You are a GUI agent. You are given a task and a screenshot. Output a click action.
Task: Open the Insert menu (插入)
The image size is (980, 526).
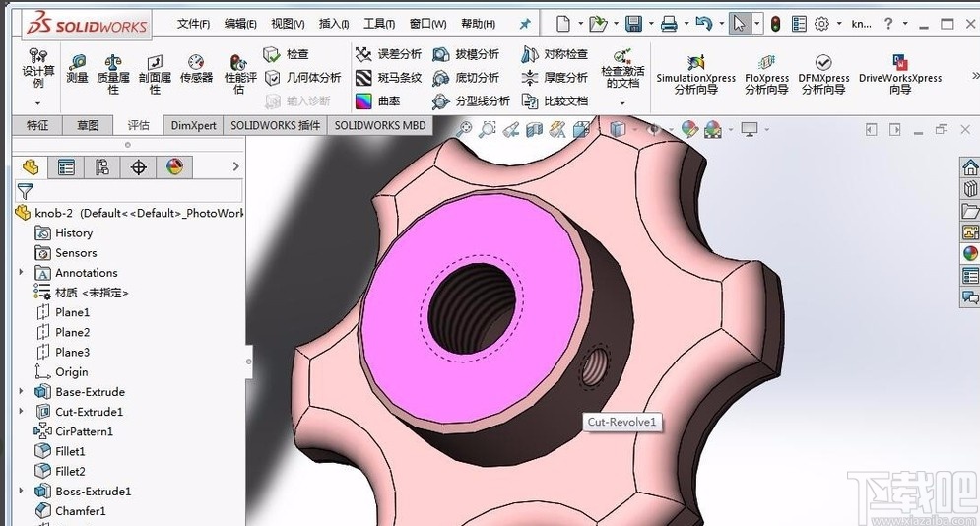coord(334,24)
